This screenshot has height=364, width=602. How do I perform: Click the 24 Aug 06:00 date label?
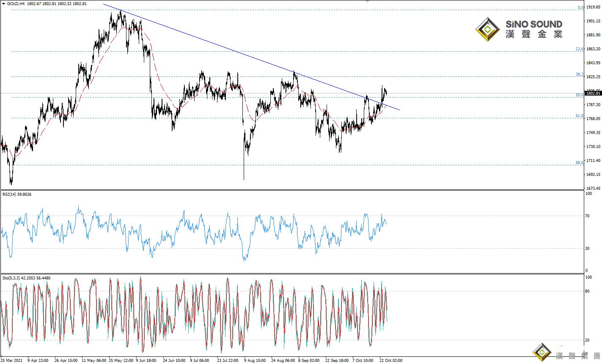pos(283,361)
